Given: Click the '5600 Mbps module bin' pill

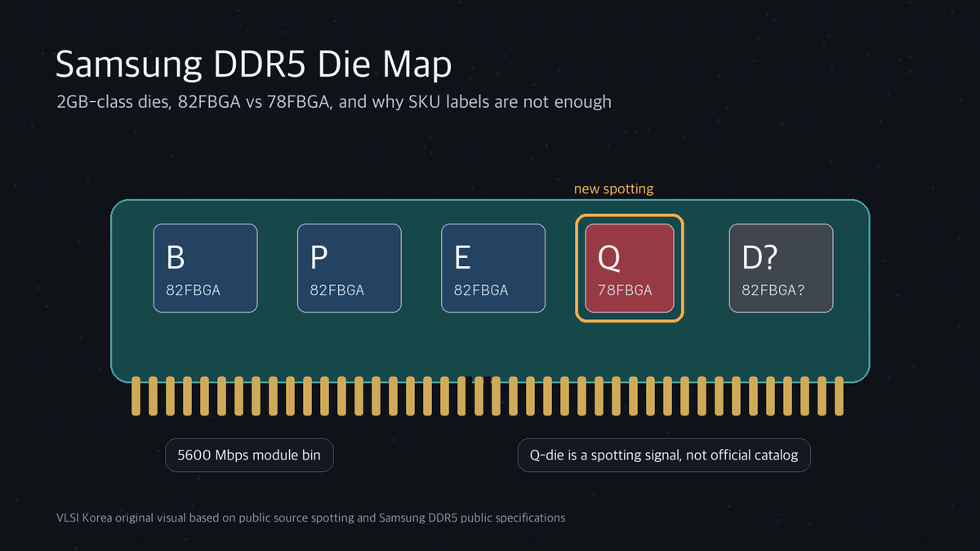Looking at the screenshot, I should click(250, 455).
